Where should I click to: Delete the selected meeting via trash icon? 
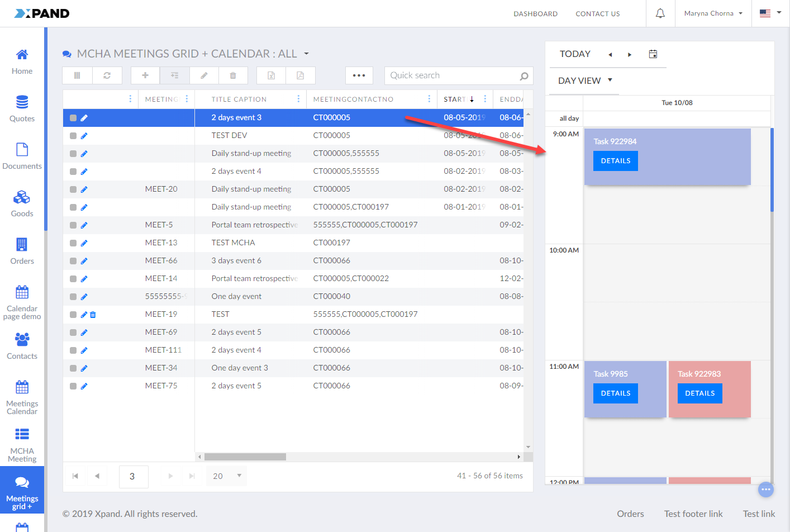233,75
